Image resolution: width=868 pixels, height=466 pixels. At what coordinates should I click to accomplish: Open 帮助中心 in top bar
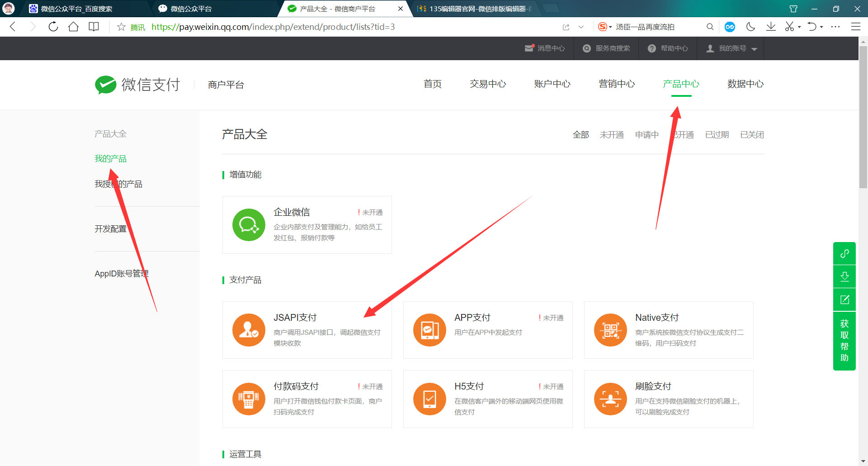click(x=668, y=48)
